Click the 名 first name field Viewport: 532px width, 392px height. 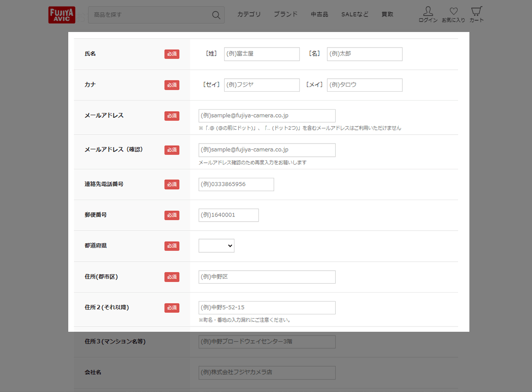(x=364, y=54)
